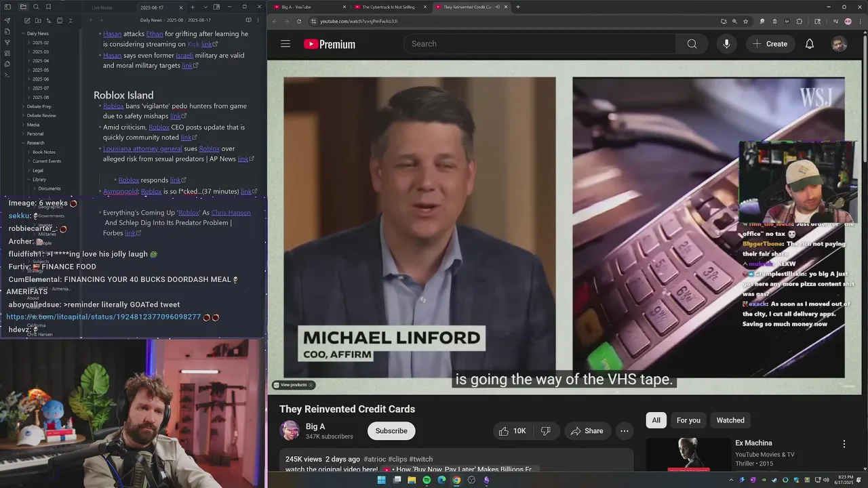Click the paper plane icon in Obsidian ribbon

pos(7,20)
